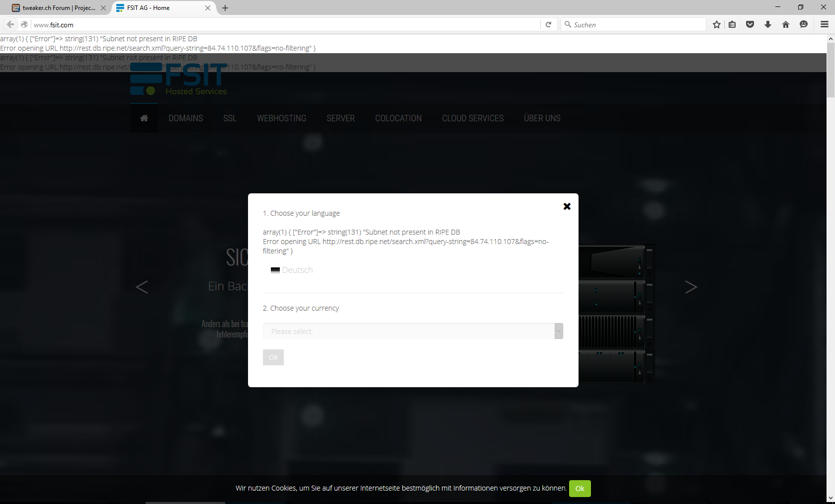The image size is (835, 504).
Task: Expand the currency 'Please select' dropdown
Action: (413, 331)
